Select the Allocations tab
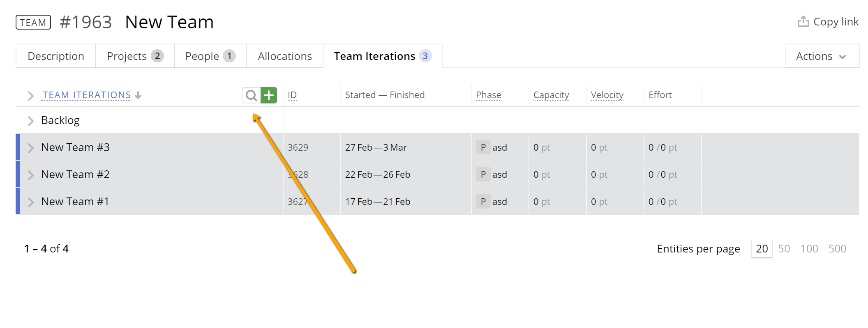The width and height of the screenshot is (868, 328). tap(285, 56)
